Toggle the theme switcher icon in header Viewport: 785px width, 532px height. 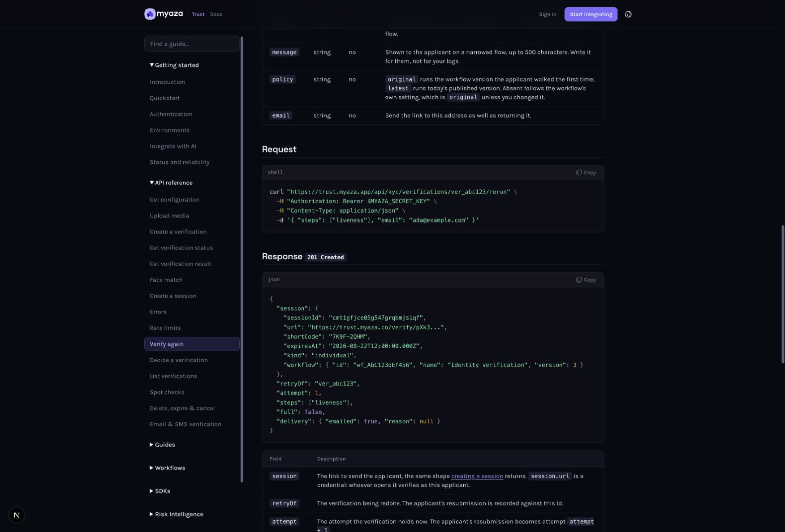[628, 14]
